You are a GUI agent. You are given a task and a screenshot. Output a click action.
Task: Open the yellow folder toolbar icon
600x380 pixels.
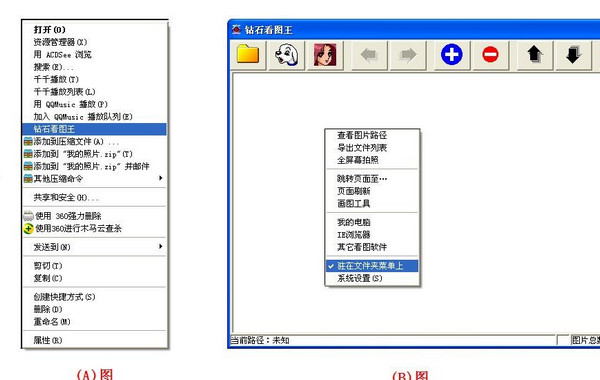pos(248,55)
